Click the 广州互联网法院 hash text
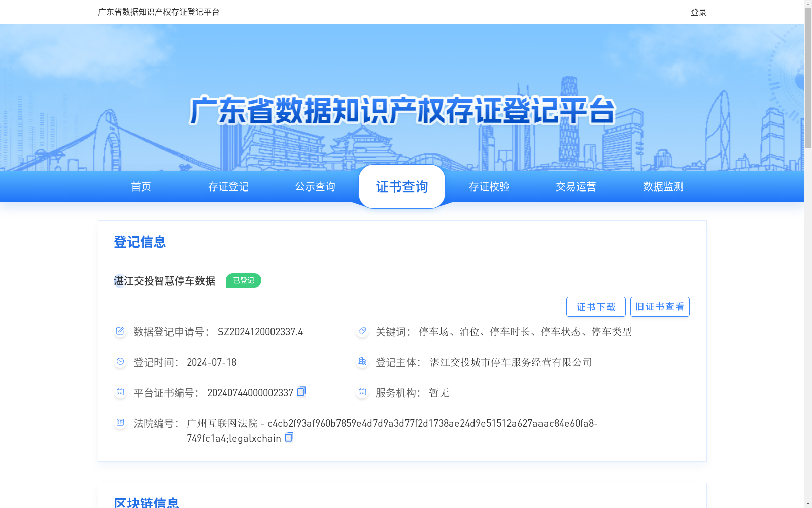Image resolution: width=812 pixels, height=508 pixels. point(392,431)
